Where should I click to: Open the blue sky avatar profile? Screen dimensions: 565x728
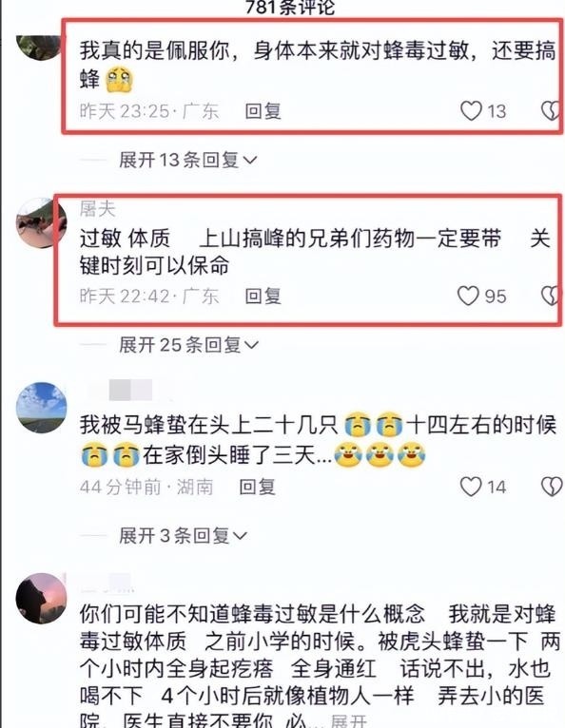[x=41, y=408]
